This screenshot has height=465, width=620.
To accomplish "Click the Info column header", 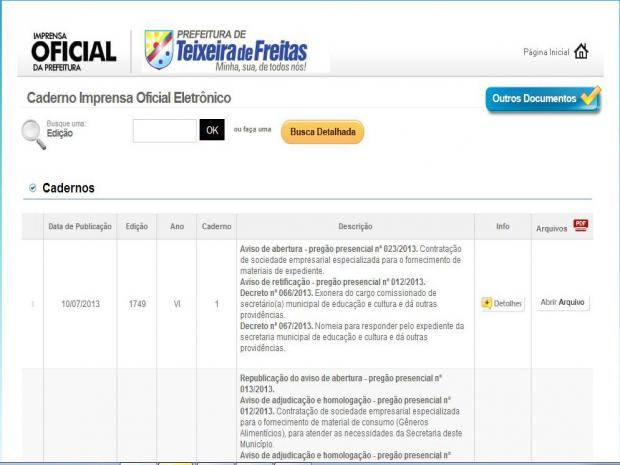I will [x=503, y=226].
